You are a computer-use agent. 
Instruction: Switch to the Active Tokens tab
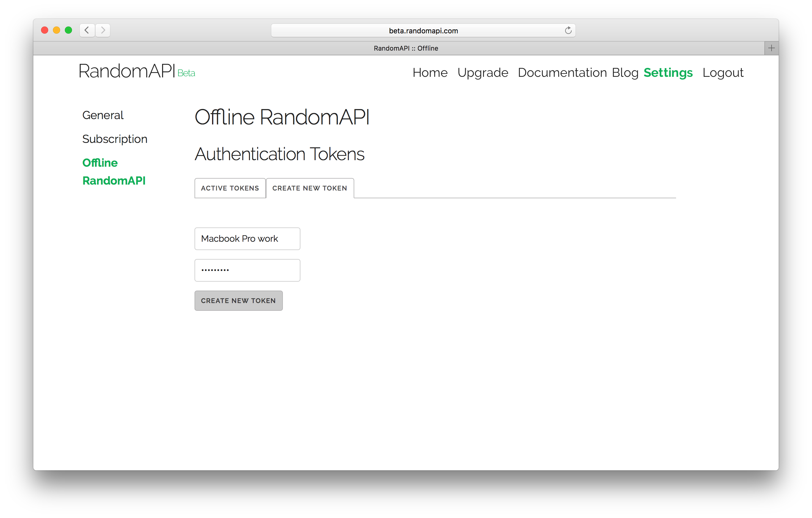(x=230, y=188)
